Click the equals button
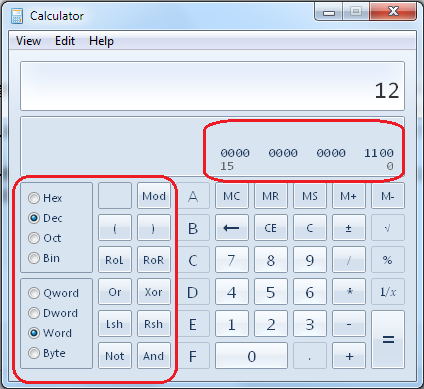Image resolution: width=424 pixels, height=389 pixels. tap(388, 340)
